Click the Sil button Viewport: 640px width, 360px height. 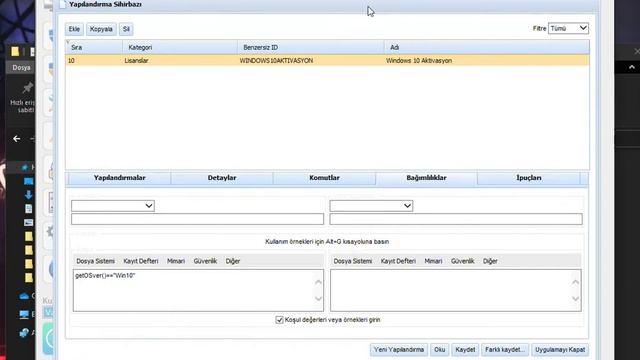coord(126,29)
